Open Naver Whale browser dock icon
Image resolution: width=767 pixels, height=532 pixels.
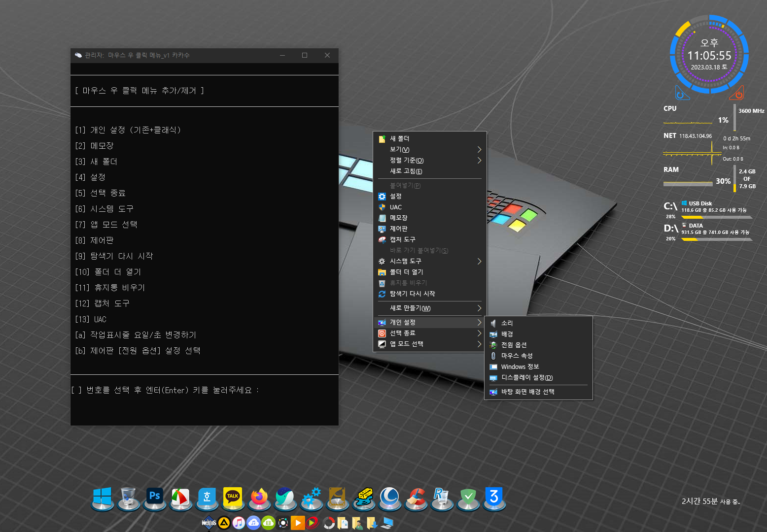[285, 498]
